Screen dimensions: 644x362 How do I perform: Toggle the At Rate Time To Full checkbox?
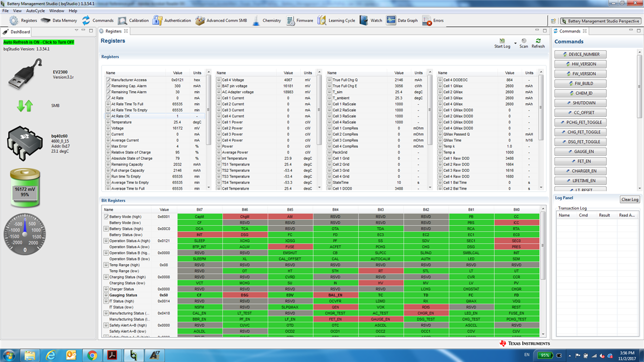point(108,104)
